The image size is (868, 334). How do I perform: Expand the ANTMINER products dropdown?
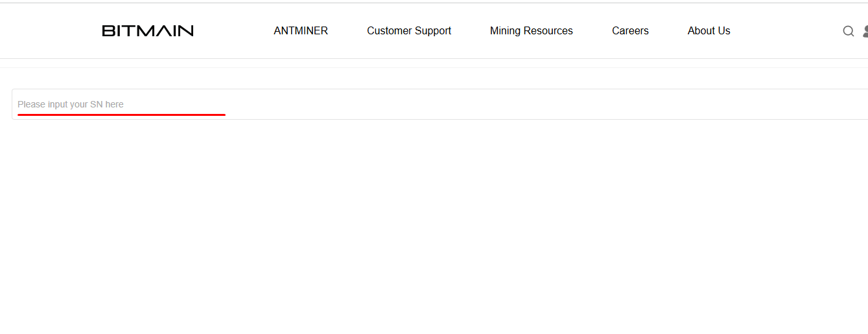(x=301, y=30)
